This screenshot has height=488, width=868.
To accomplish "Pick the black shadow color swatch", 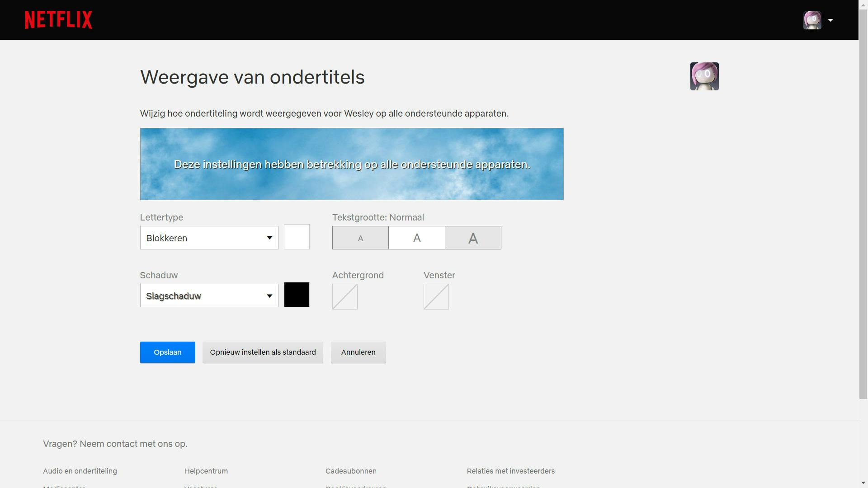I will pyautogui.click(x=297, y=295).
